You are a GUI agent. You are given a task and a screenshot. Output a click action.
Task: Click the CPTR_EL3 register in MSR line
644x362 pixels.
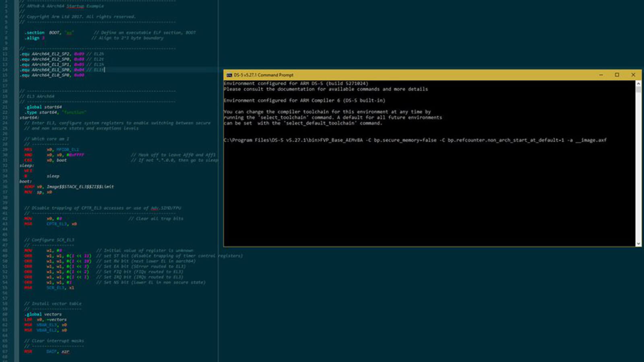point(57,224)
